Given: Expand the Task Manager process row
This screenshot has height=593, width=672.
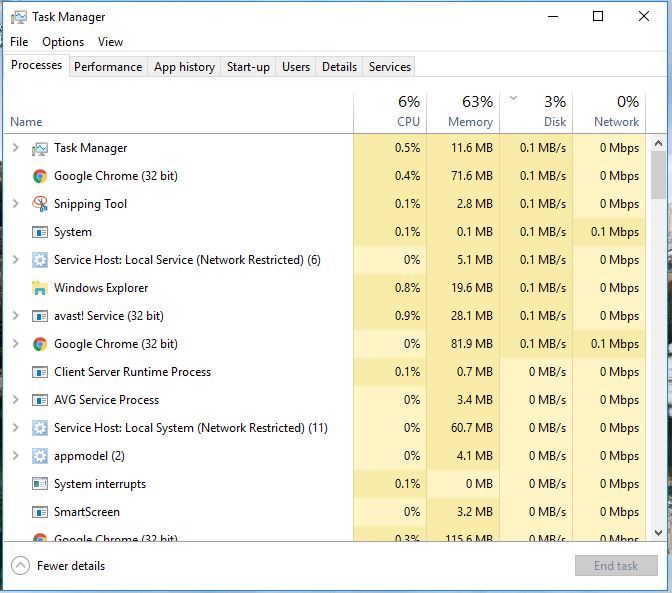Looking at the screenshot, I should (x=16, y=148).
